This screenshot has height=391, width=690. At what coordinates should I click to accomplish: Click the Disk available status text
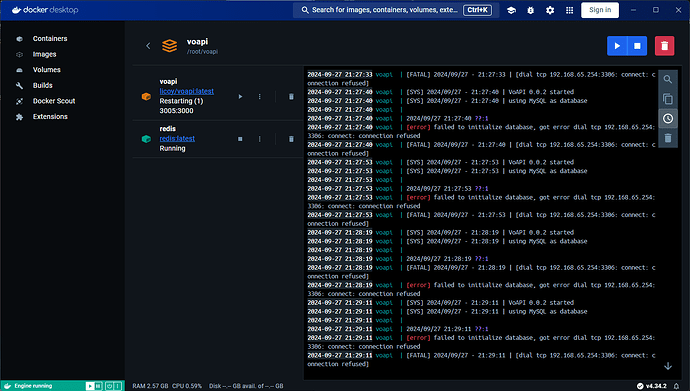246,386
